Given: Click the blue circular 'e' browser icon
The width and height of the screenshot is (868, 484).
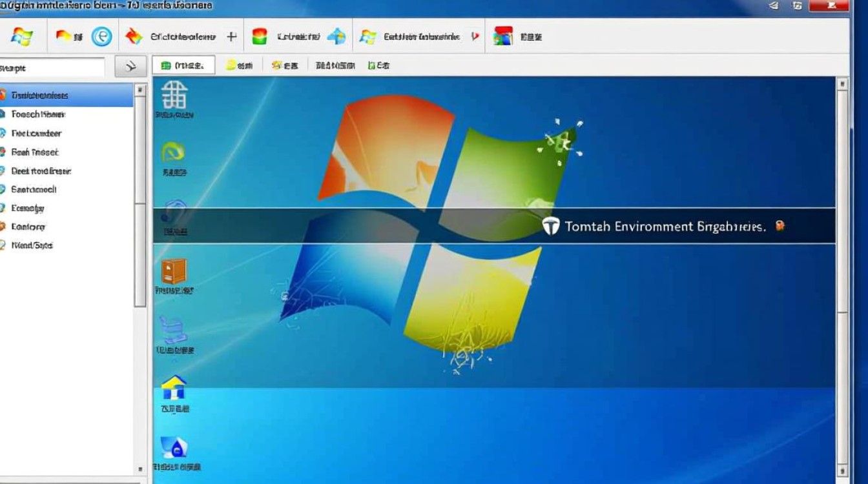Looking at the screenshot, I should click(101, 37).
